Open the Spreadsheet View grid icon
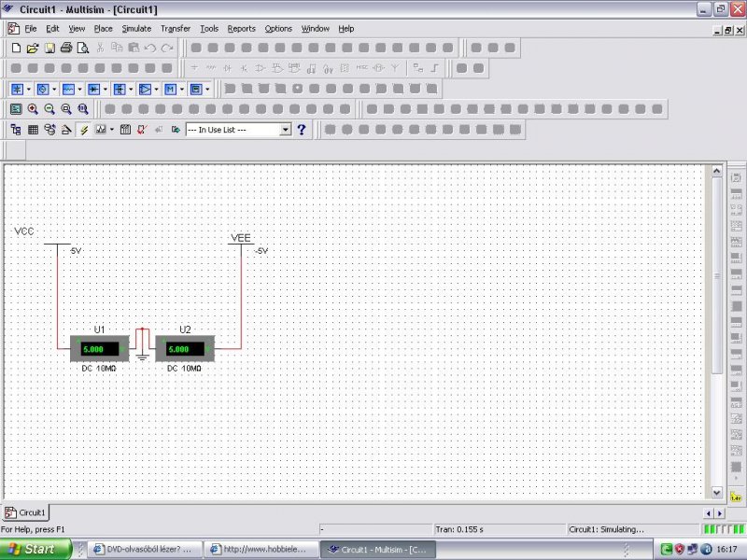 (x=33, y=130)
